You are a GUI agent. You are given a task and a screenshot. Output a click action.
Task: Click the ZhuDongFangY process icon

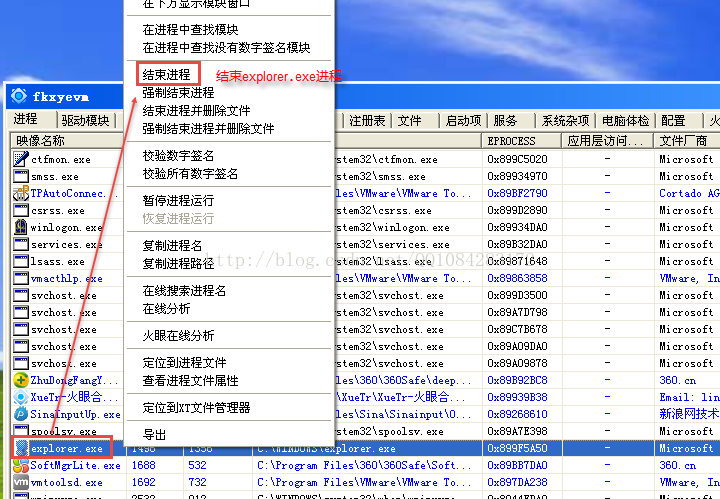click(21, 380)
